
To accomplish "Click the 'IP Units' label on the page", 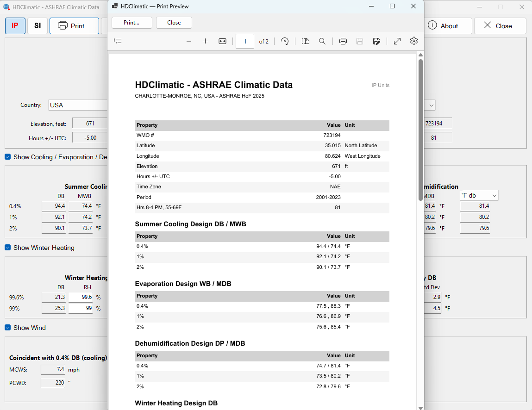I will tap(380, 85).
